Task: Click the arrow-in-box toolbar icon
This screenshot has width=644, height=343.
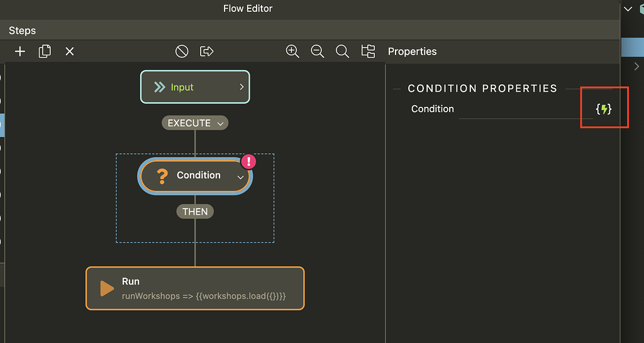Action: click(207, 52)
